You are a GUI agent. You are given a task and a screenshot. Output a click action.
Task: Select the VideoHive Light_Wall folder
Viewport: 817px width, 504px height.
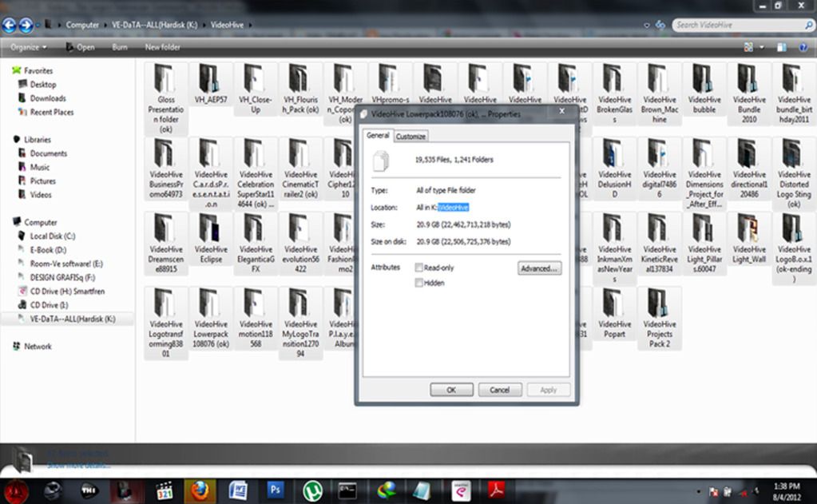(x=749, y=239)
